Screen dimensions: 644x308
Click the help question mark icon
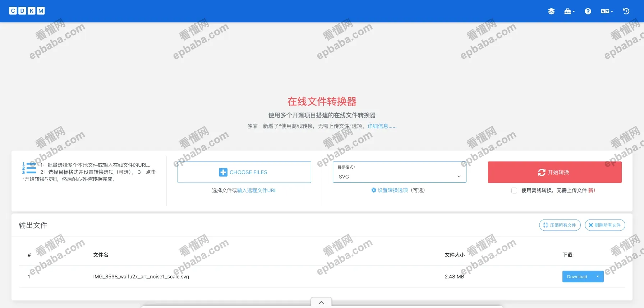[588, 11]
